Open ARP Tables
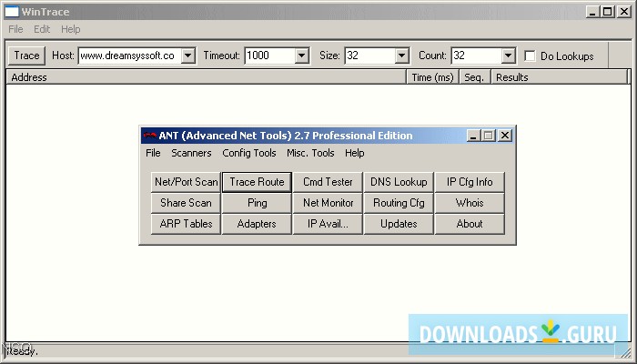 coord(186,224)
